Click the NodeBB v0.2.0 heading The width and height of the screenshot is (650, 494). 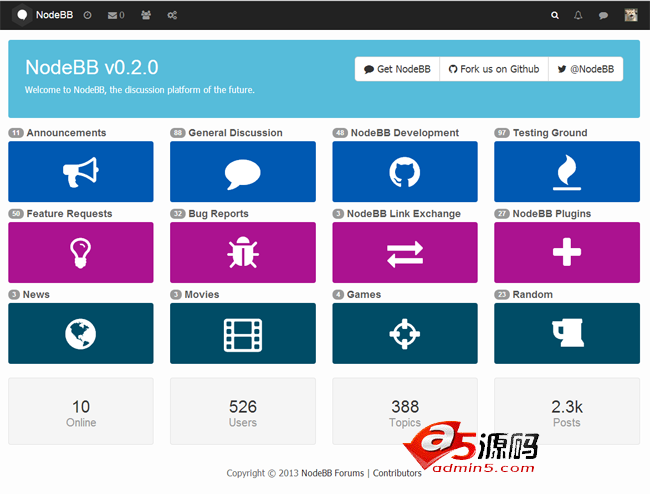pos(92,68)
